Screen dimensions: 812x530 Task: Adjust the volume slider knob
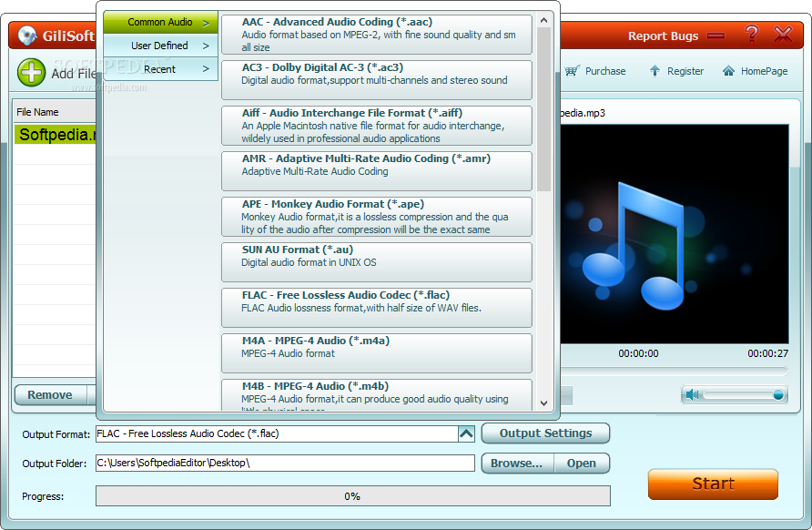(x=777, y=395)
